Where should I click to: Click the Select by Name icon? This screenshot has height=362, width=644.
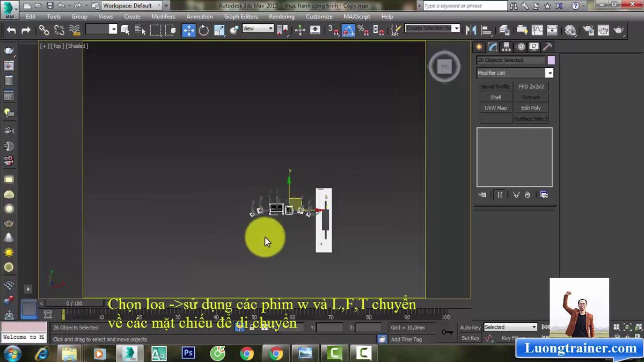140,30
